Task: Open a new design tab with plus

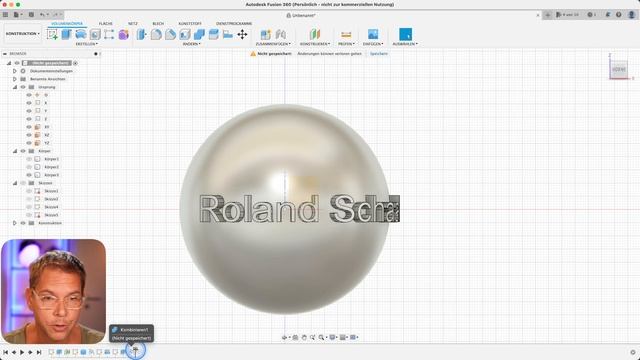Action: 548,15
